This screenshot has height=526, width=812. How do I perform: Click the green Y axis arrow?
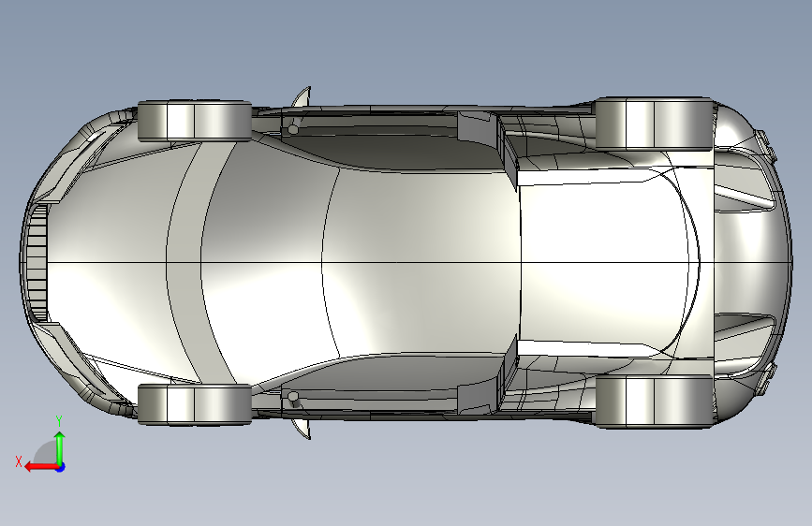click(60, 446)
